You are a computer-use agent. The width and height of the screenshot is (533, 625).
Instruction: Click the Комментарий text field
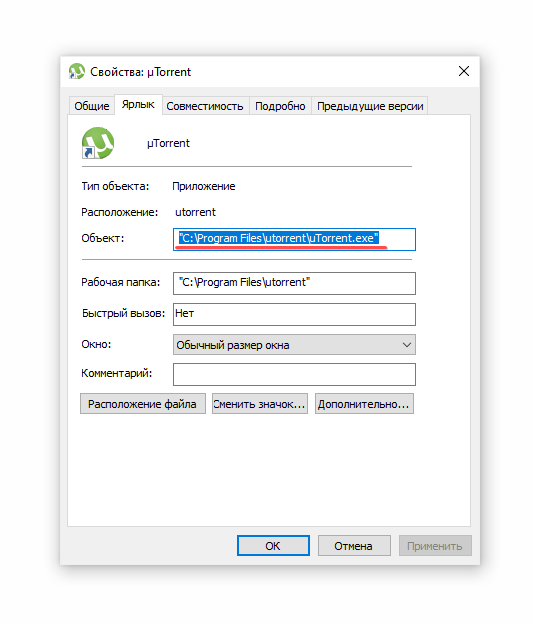coord(294,374)
